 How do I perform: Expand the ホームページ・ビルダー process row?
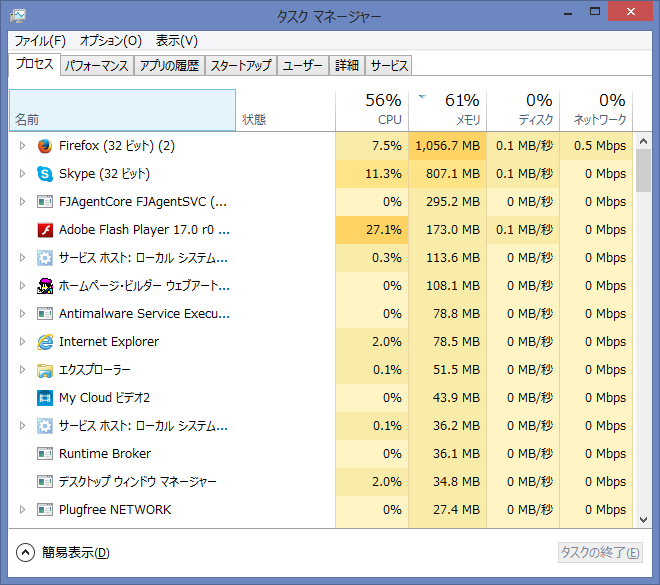(x=22, y=286)
